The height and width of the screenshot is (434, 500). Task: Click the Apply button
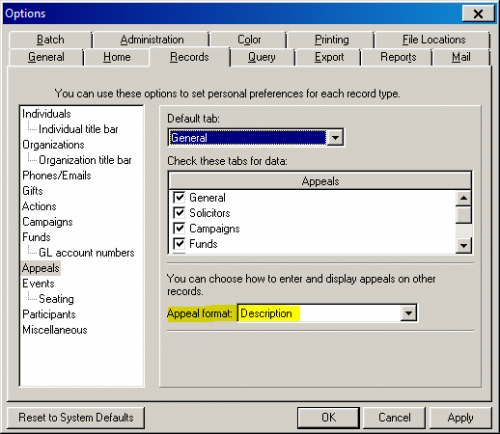coord(460,417)
